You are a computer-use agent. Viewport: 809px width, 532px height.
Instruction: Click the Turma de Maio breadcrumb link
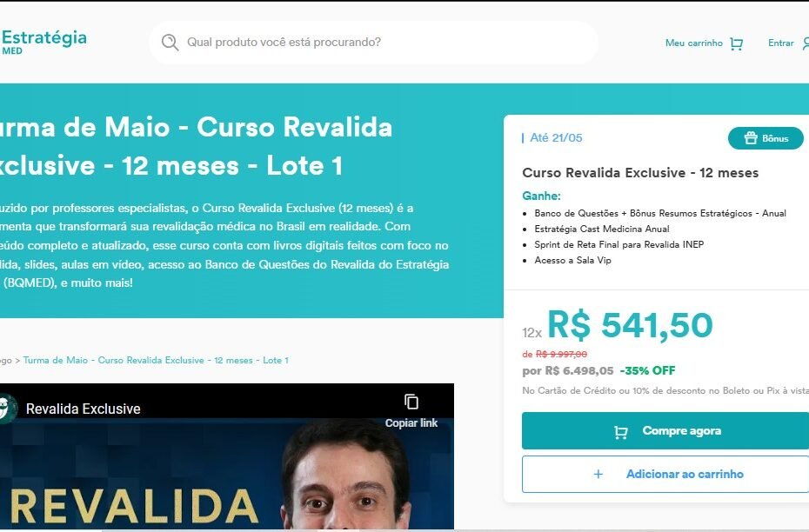pos(156,361)
